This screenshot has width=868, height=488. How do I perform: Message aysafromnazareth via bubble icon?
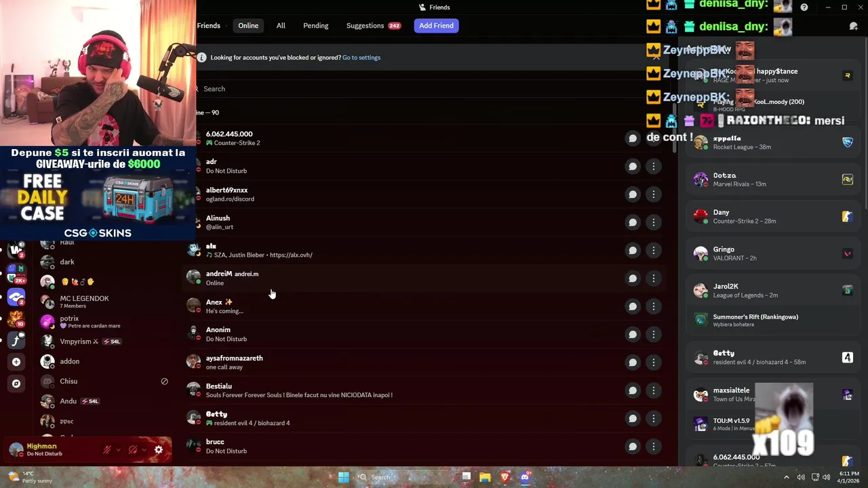(632, 363)
